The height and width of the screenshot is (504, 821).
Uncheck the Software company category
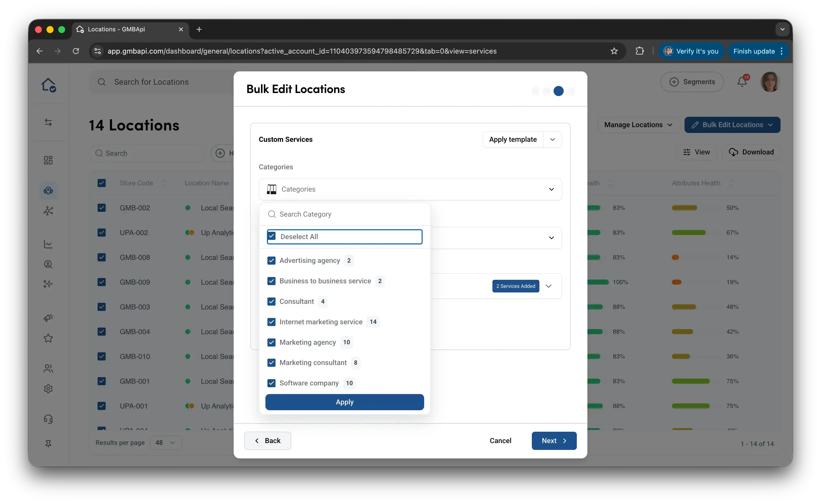(271, 383)
